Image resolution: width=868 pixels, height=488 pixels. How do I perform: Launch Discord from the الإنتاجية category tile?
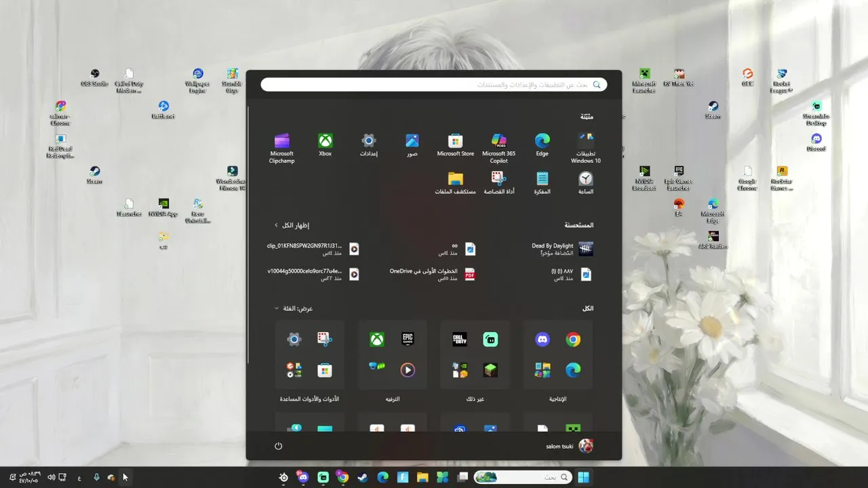click(542, 340)
